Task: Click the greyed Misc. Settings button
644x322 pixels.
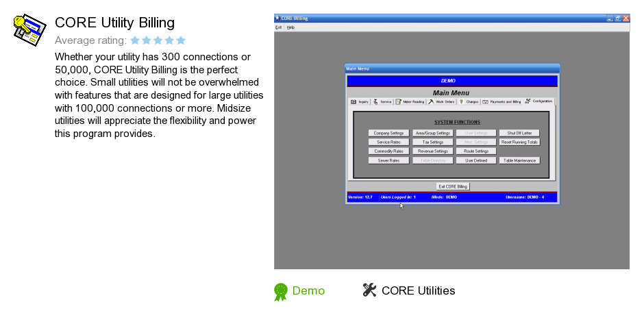Action: click(x=476, y=142)
